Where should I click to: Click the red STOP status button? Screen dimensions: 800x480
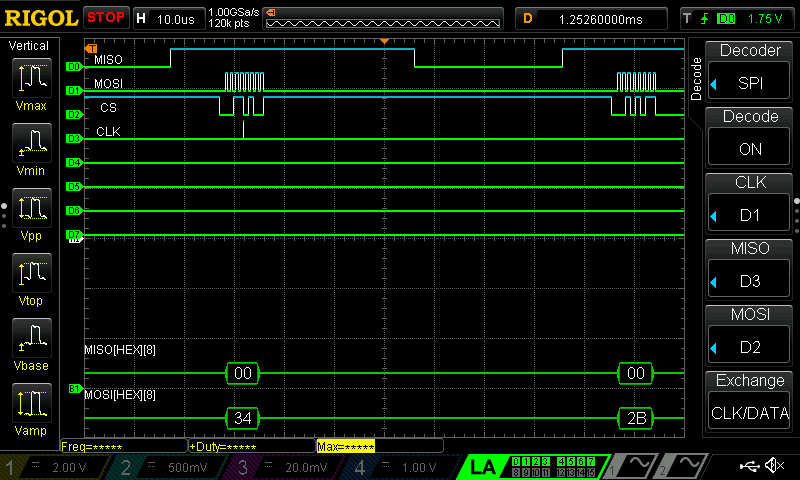[106, 18]
